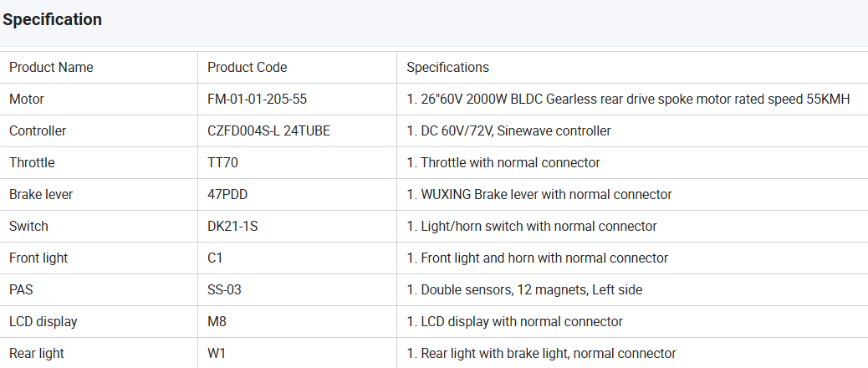Click the WUXING Brake lever specification
This screenshot has width=868, height=368.
(539, 195)
